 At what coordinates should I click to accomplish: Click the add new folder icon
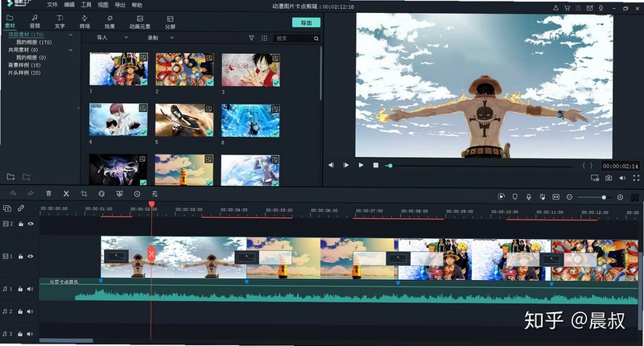(x=10, y=177)
